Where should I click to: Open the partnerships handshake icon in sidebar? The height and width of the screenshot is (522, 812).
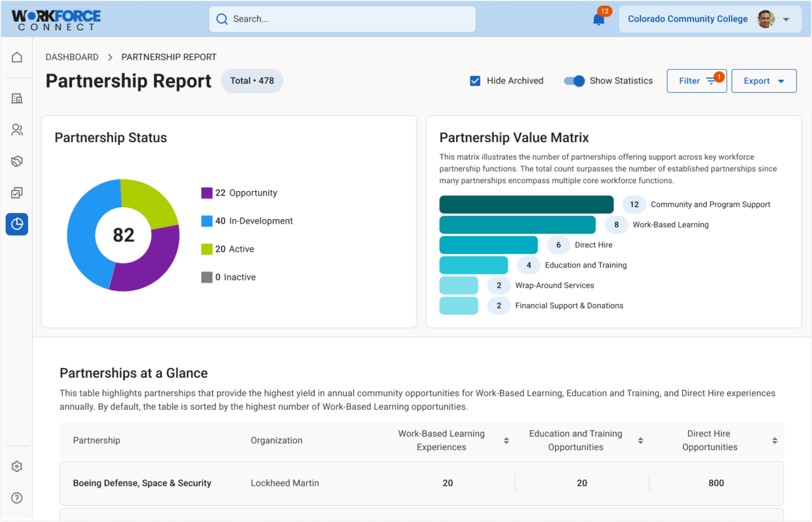point(17,161)
